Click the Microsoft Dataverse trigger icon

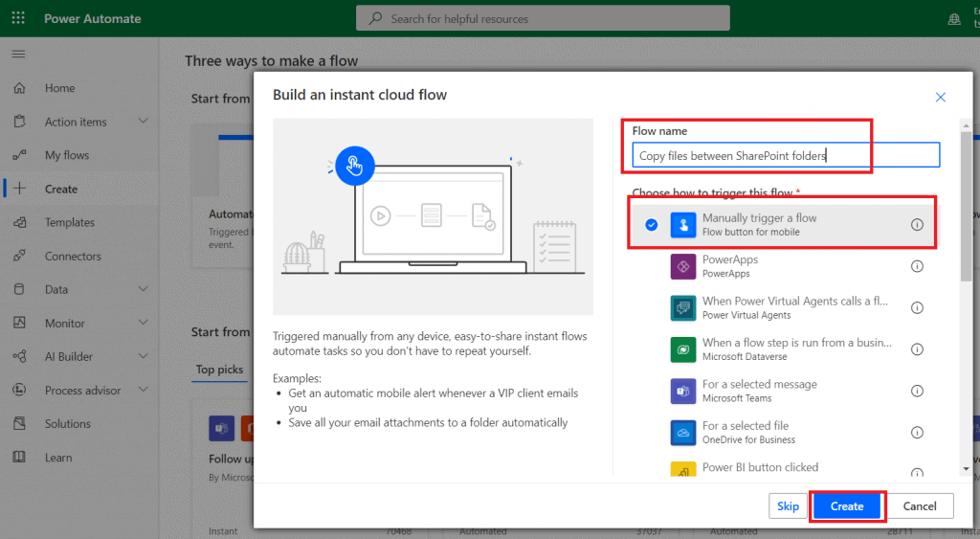coord(683,349)
